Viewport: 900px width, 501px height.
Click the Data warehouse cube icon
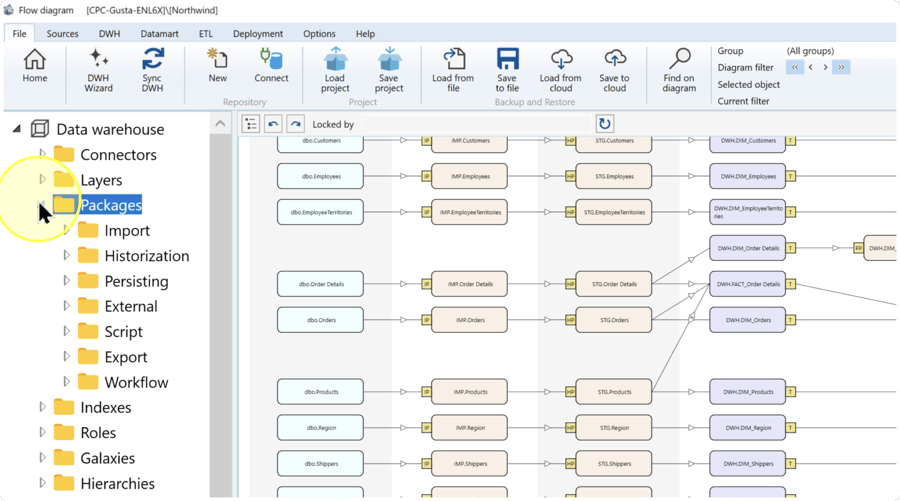[x=40, y=129]
